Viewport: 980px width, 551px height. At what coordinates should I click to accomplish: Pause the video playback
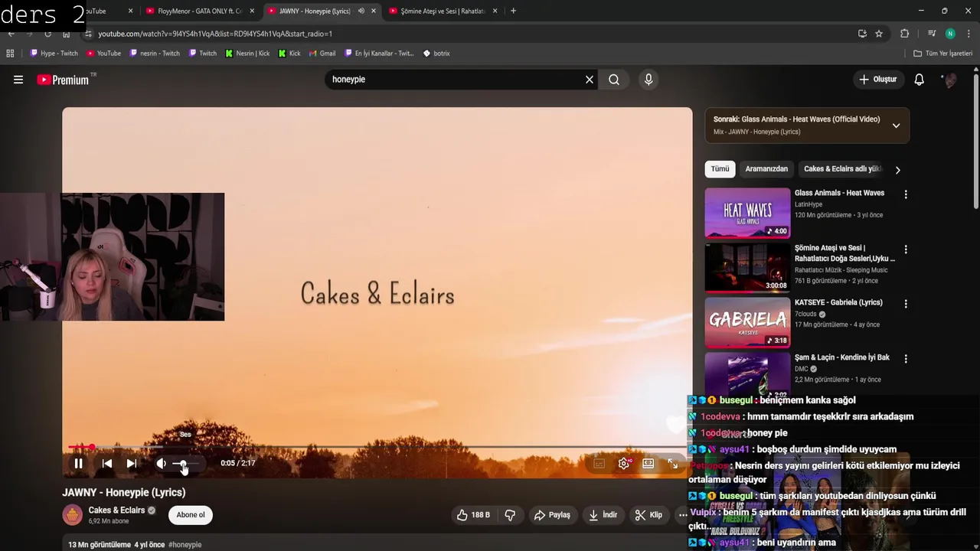click(78, 463)
